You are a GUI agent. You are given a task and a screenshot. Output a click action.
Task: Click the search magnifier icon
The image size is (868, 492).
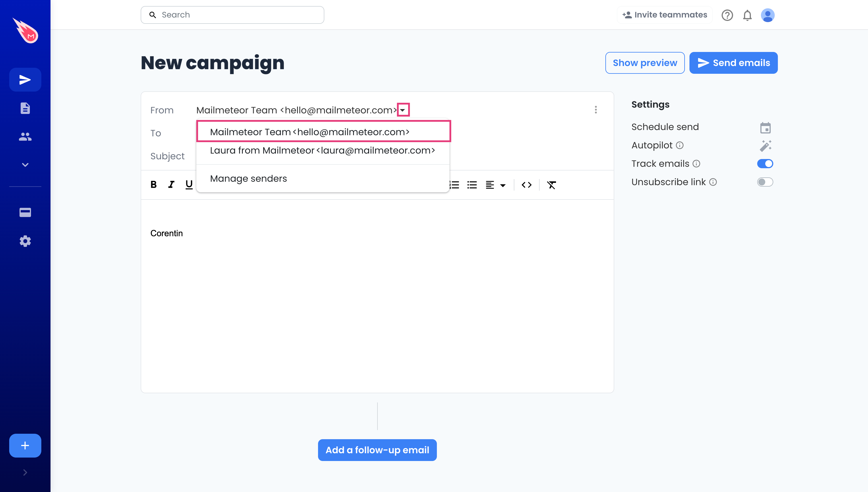point(153,15)
